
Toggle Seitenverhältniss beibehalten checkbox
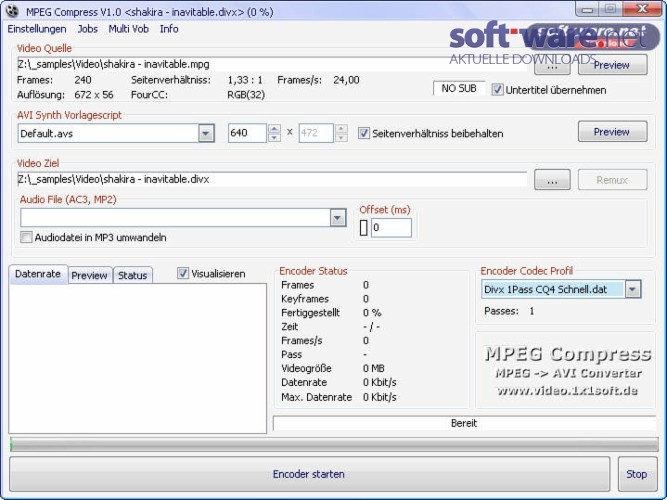364,133
